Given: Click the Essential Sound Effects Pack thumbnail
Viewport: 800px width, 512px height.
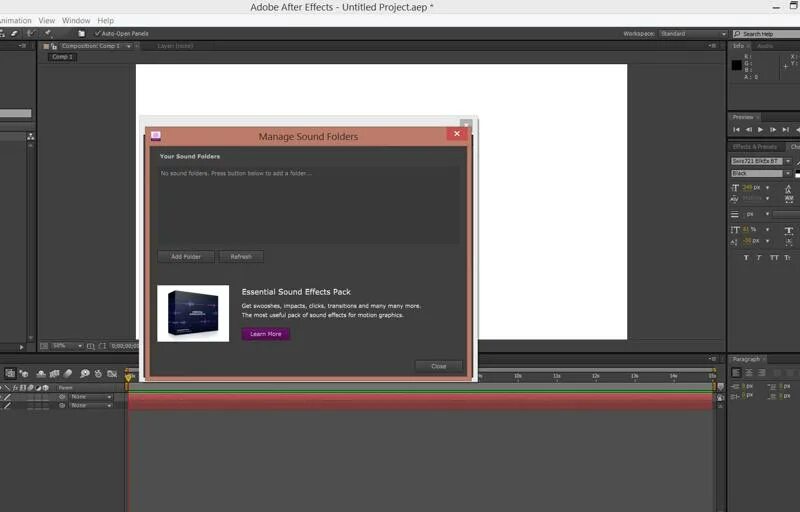Looking at the screenshot, I should 193,313.
